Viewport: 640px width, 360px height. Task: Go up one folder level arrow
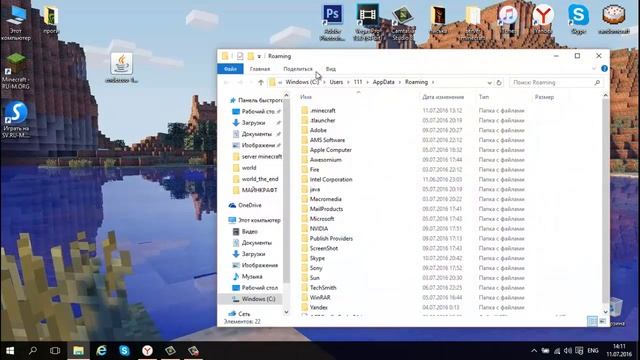260,82
